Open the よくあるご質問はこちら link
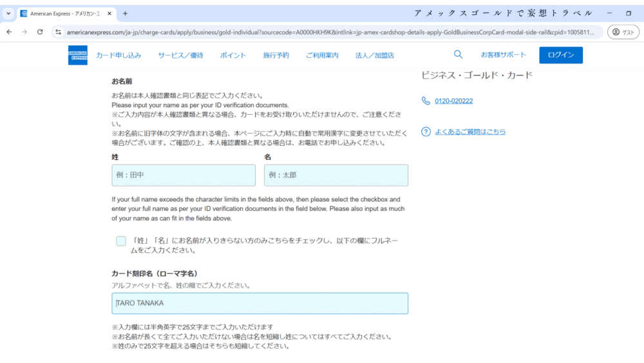644x363 pixels. [x=470, y=132]
